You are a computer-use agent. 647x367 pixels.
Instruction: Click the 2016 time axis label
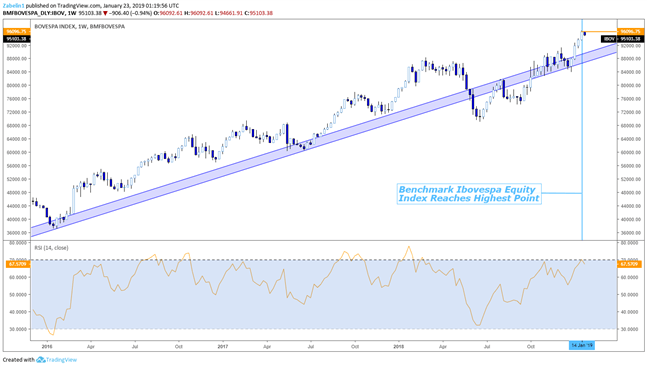47,347
